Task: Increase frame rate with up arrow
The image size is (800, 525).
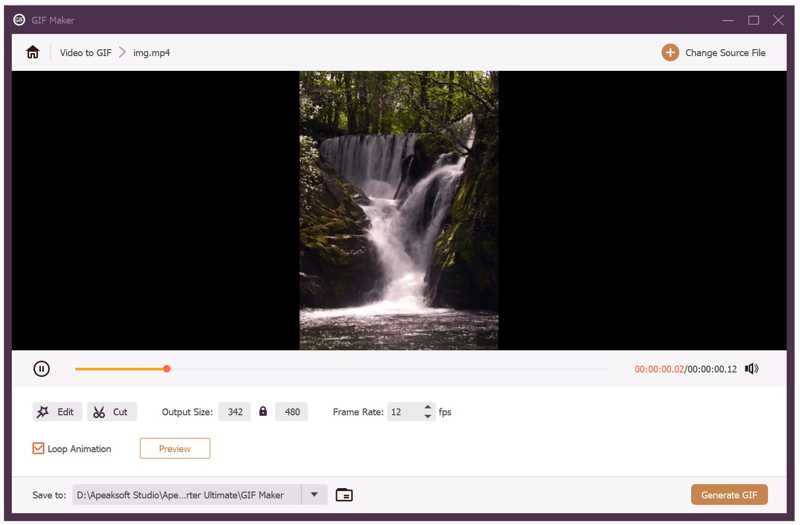Action: point(428,407)
